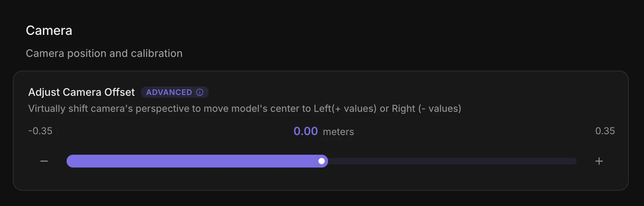
Task: Click the meters unit label
Action: click(x=338, y=132)
